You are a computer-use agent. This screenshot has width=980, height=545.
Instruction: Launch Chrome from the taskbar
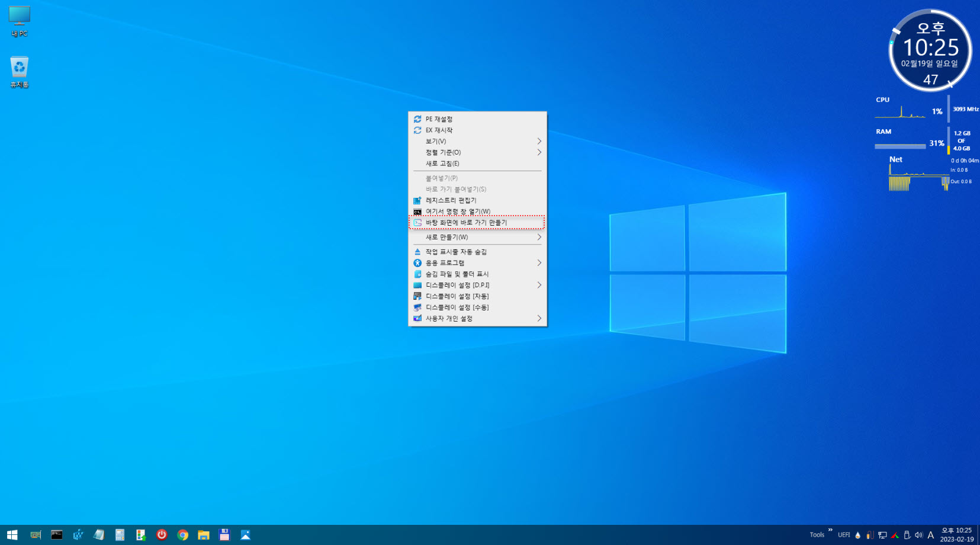[183, 535]
